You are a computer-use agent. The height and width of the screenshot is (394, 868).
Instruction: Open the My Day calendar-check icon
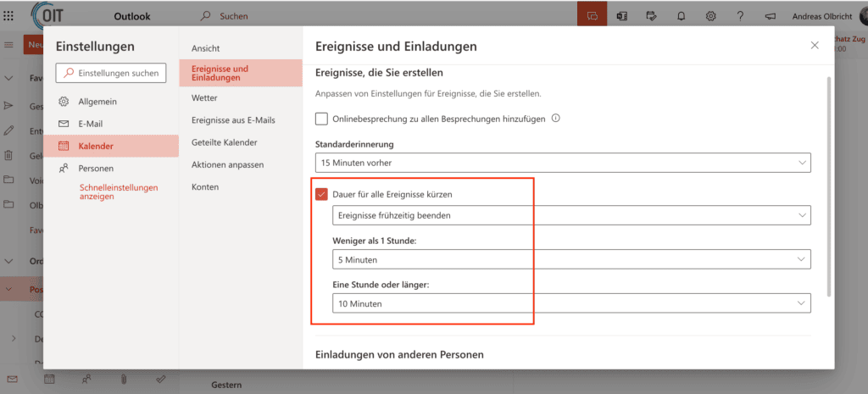[651, 15]
